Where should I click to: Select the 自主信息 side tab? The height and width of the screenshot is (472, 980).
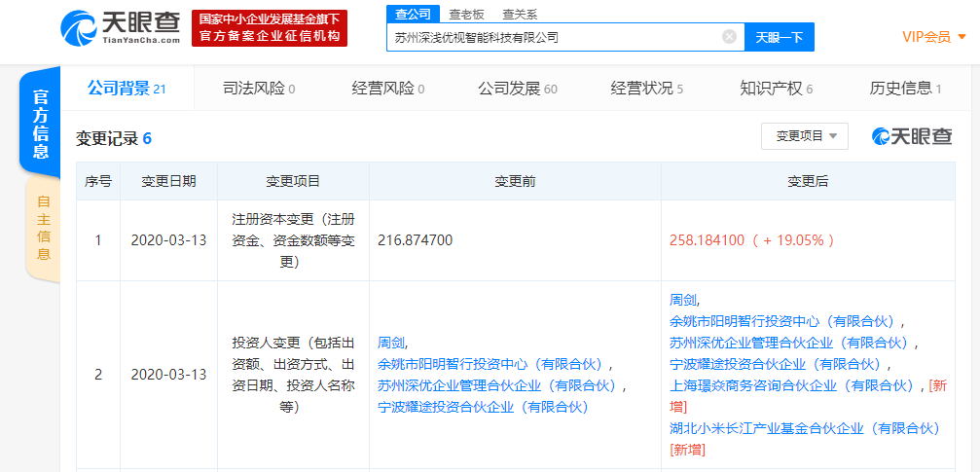click(x=43, y=228)
